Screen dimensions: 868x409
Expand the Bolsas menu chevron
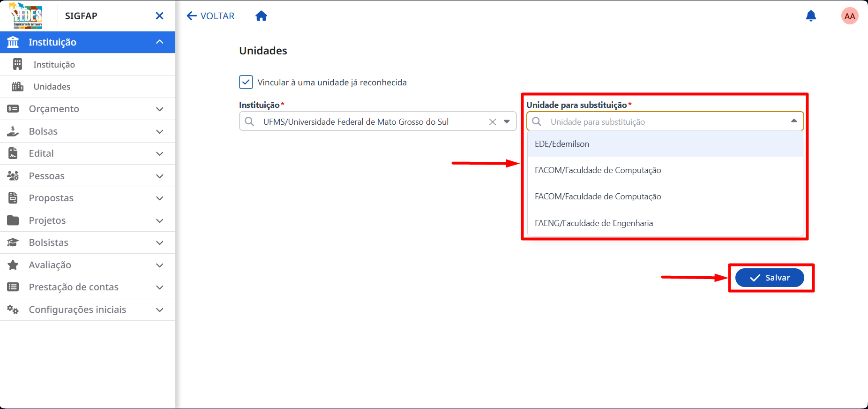pyautogui.click(x=160, y=132)
